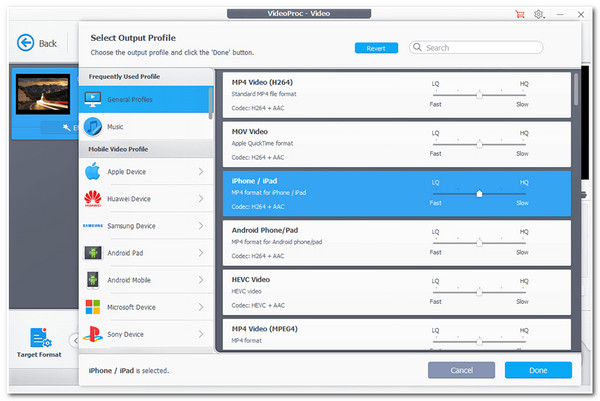
Task: Expand the Microsoft Device chevron
Action: click(x=201, y=307)
